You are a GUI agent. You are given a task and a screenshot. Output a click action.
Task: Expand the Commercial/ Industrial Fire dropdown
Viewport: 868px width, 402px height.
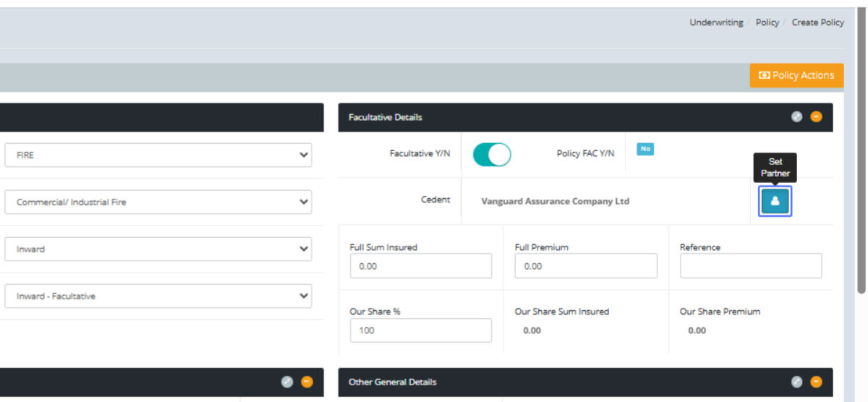pyautogui.click(x=158, y=202)
